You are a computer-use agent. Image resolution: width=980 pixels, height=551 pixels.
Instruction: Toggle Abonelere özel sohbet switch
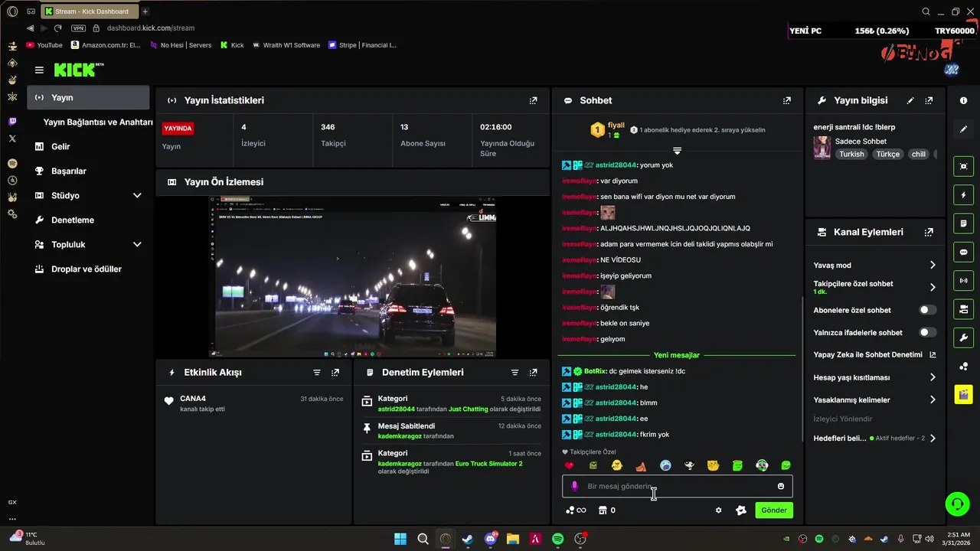[927, 310]
